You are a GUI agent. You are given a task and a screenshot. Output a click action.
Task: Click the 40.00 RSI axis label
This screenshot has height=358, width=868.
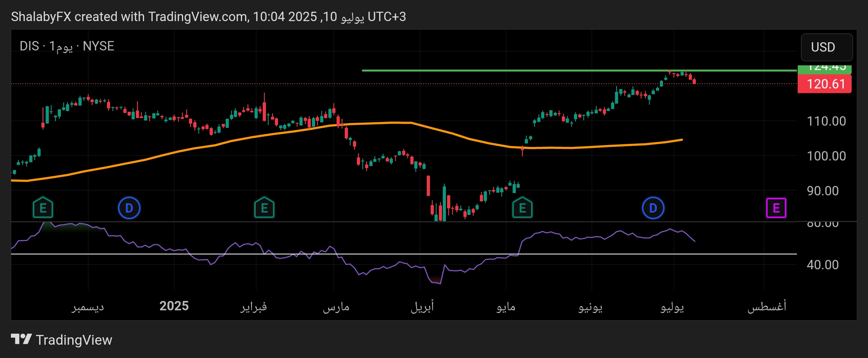pyautogui.click(x=823, y=265)
